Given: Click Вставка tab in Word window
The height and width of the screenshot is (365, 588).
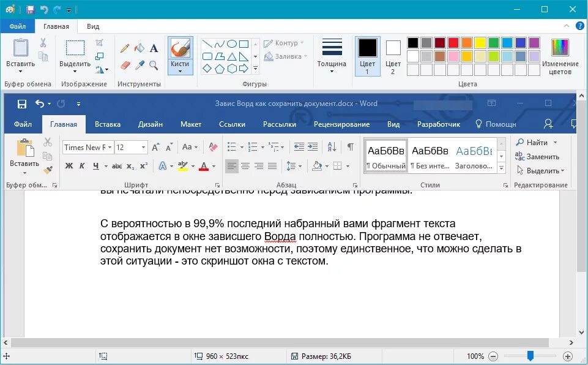Looking at the screenshot, I should [x=108, y=124].
